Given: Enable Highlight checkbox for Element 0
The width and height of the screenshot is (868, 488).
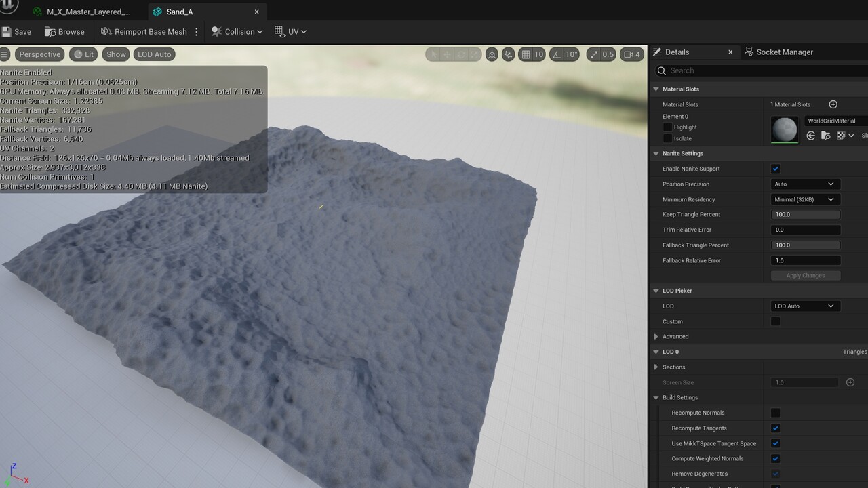Looking at the screenshot, I should point(668,127).
